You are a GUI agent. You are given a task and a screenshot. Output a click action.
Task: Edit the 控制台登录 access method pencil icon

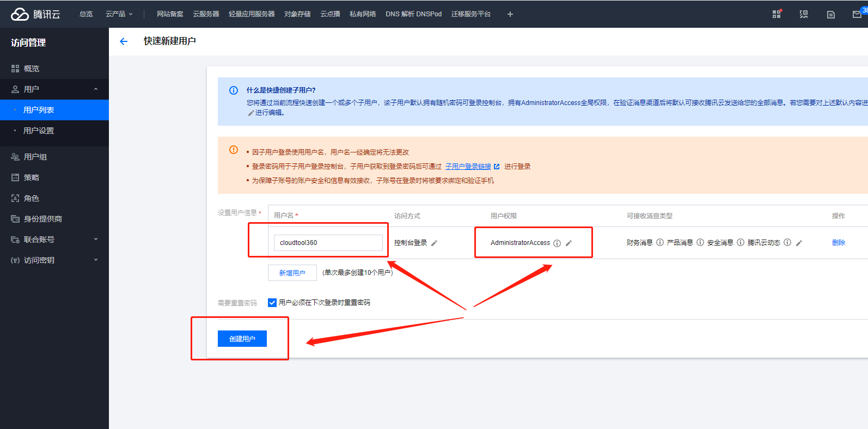pos(434,243)
